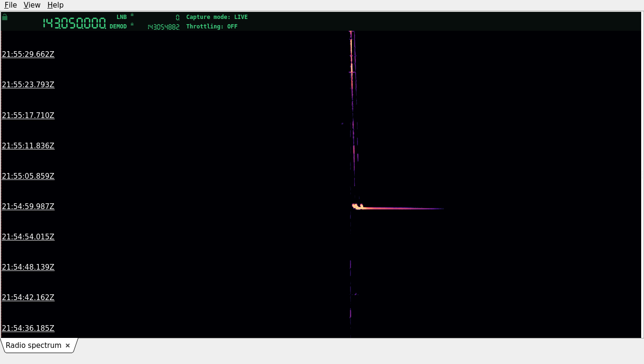Screen dimensions: 644x364
Task: Open the Help menu
Action: (x=55, y=5)
